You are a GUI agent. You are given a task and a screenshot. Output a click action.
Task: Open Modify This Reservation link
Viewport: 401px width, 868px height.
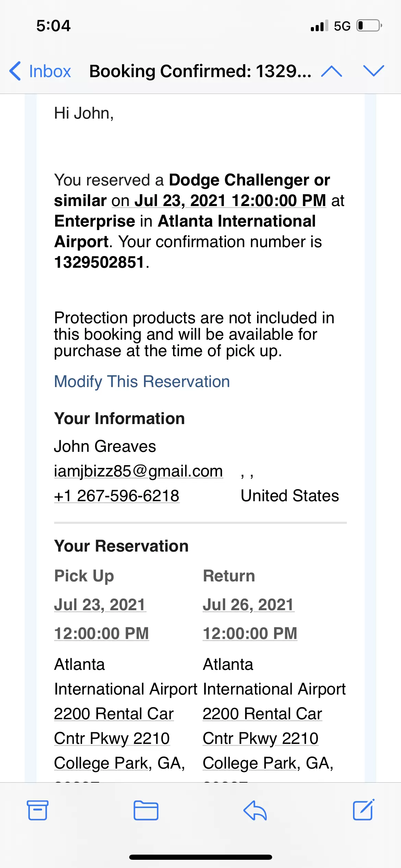[x=142, y=382]
